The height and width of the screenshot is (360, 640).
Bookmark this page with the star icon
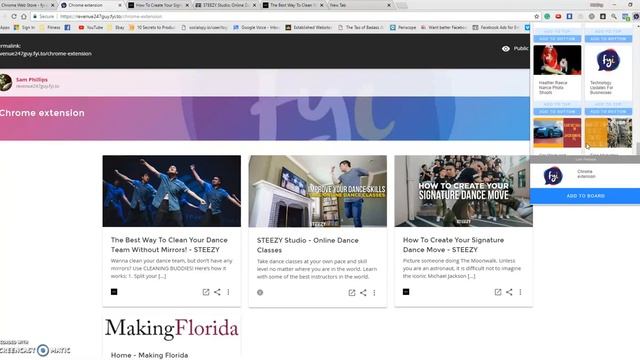[x=536, y=16]
